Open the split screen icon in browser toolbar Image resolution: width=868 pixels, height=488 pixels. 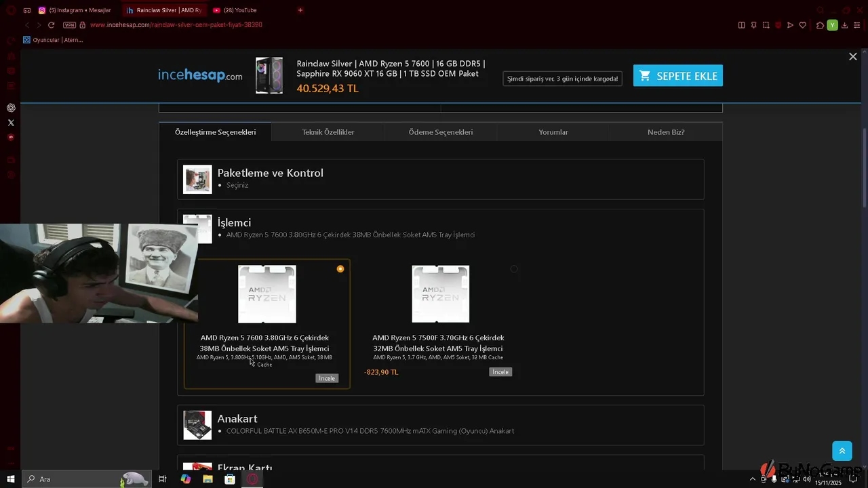point(741,25)
